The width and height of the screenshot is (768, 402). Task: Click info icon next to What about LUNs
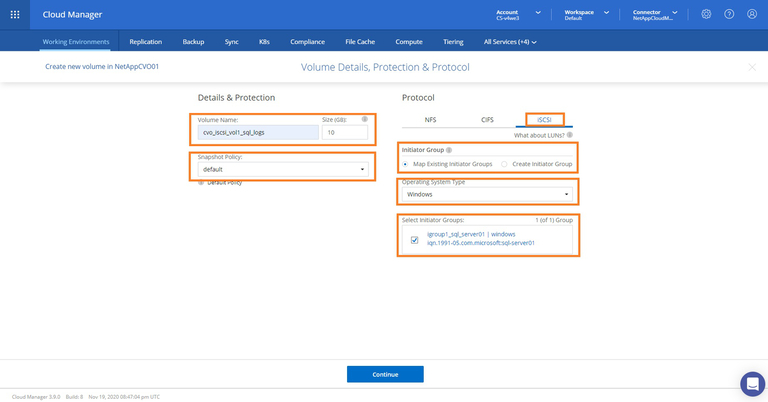pyautogui.click(x=570, y=134)
